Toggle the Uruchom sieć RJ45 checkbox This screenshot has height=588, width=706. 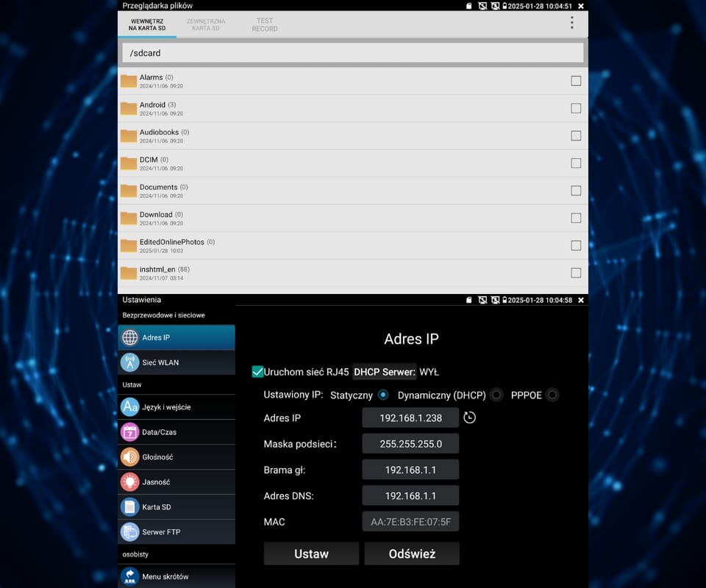tap(257, 372)
